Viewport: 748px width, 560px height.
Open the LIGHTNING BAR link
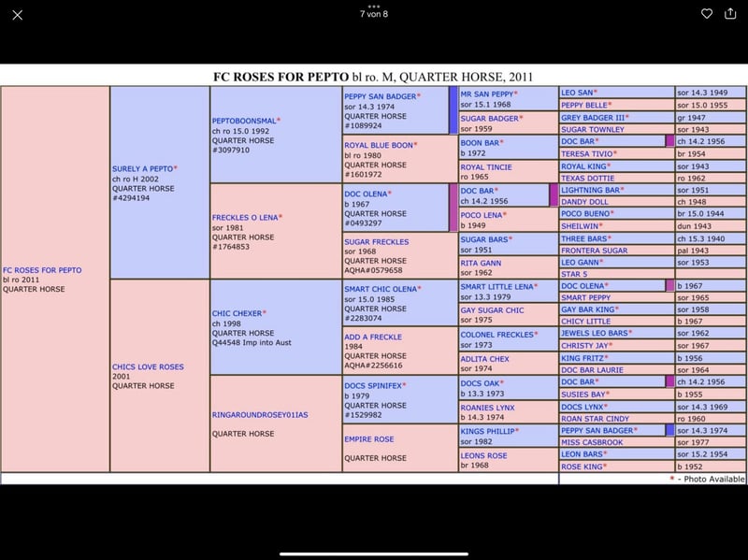(591, 190)
